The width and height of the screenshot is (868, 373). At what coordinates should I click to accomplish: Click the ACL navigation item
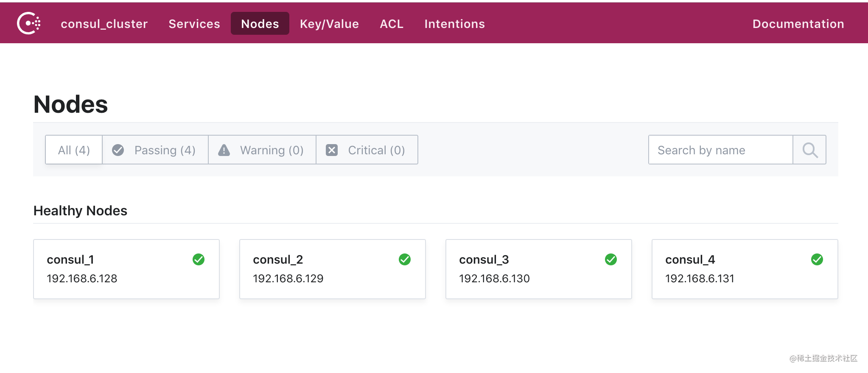coord(391,23)
